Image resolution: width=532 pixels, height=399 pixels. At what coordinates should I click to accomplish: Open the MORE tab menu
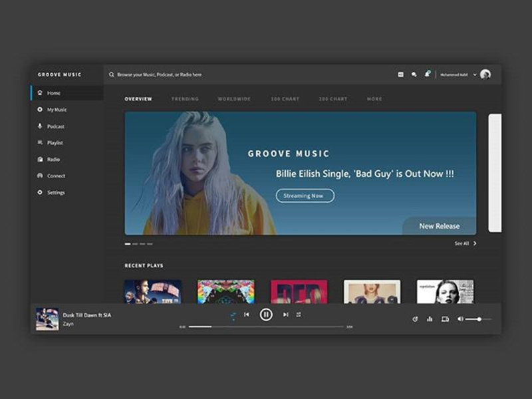pos(374,99)
